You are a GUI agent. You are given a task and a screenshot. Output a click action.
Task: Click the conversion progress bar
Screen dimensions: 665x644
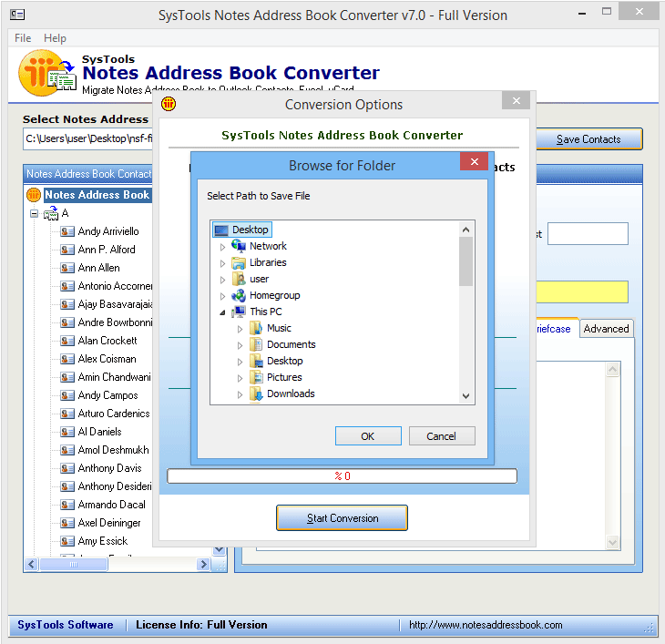[x=342, y=476]
